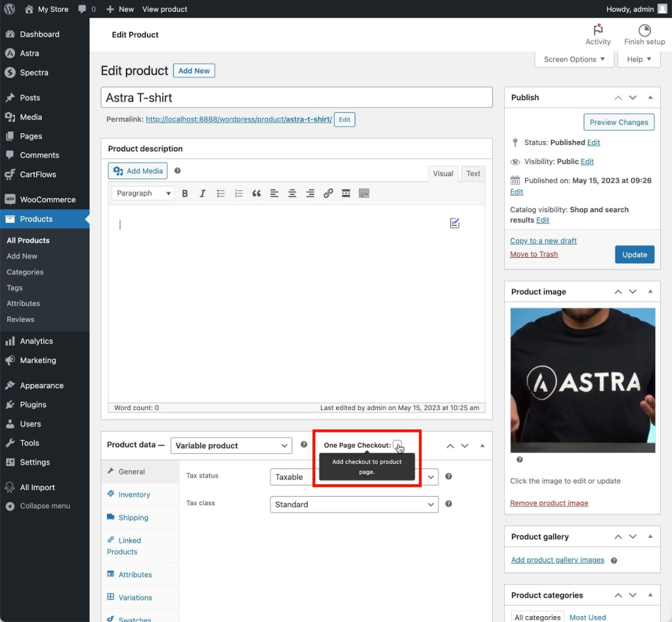
Task: Insert or edit link icon
Action: pyautogui.click(x=328, y=194)
